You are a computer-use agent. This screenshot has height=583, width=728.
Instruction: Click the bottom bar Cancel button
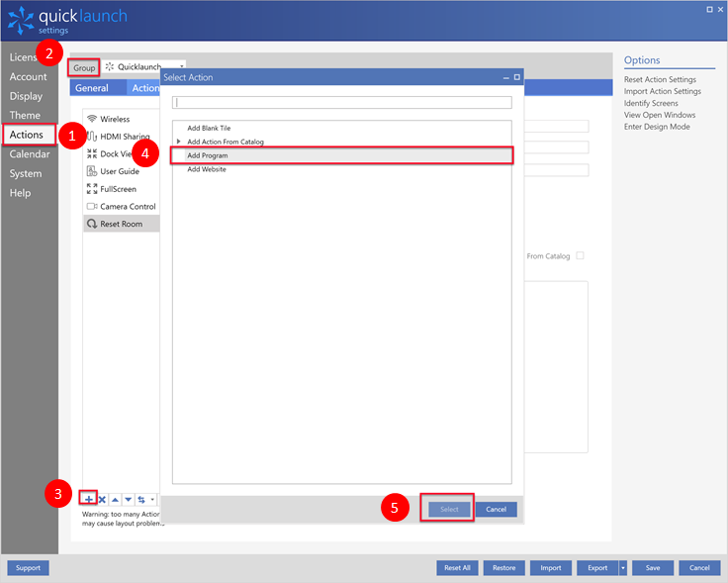click(699, 568)
